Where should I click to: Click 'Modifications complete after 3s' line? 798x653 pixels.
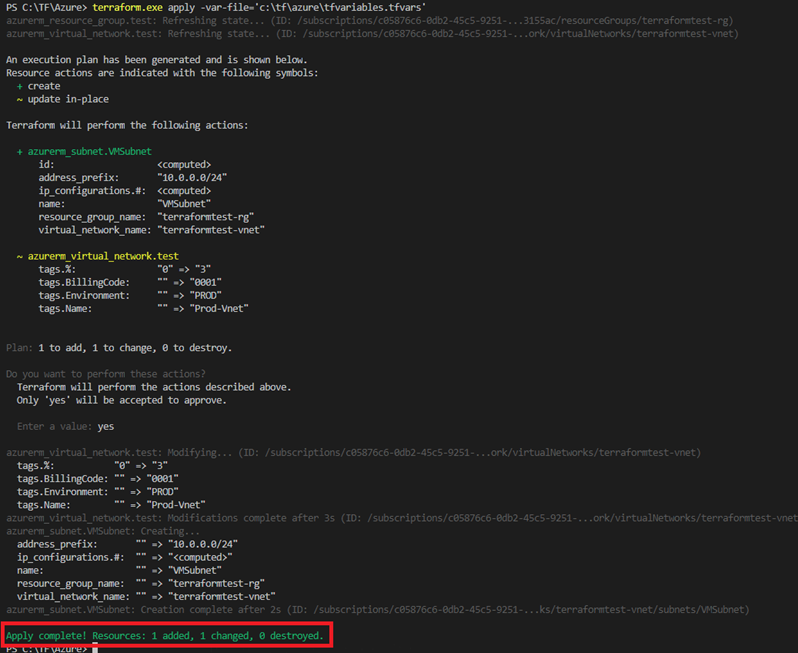pyautogui.click(x=402, y=518)
